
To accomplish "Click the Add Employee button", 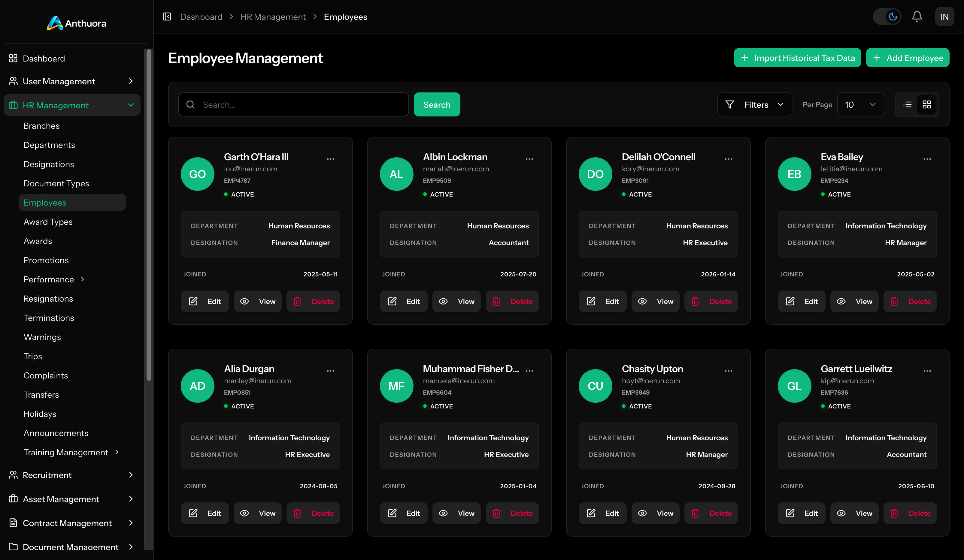I will [x=907, y=58].
